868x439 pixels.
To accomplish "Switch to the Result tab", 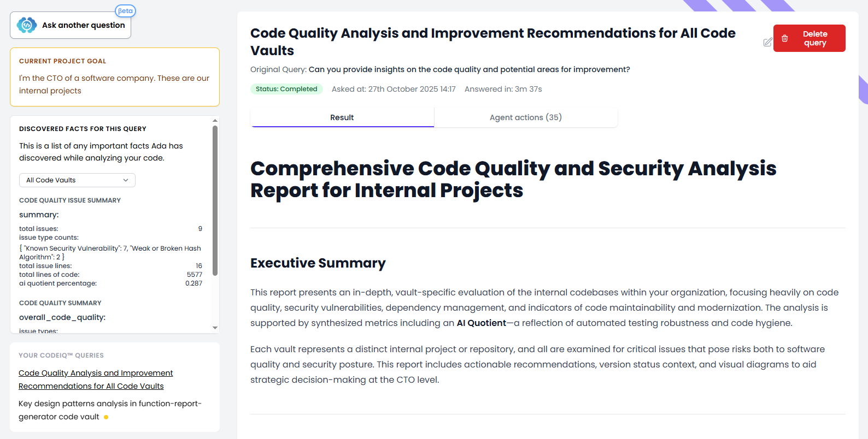I will click(x=342, y=117).
